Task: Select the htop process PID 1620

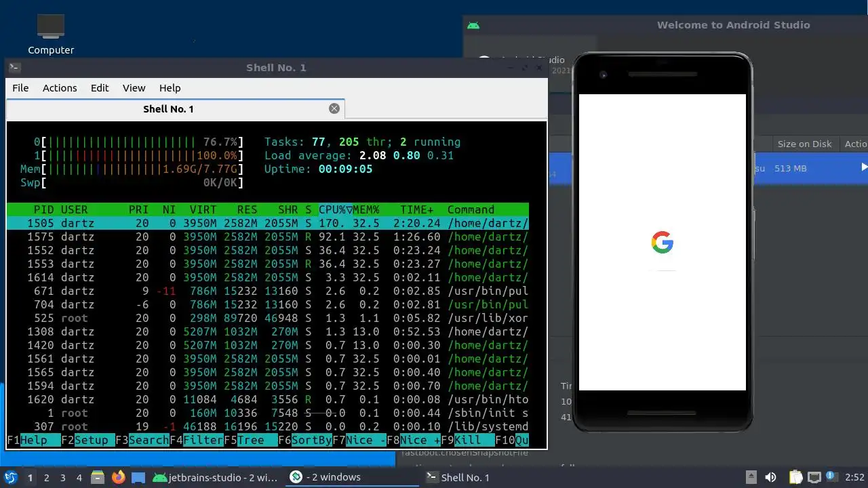Action: 267,399
